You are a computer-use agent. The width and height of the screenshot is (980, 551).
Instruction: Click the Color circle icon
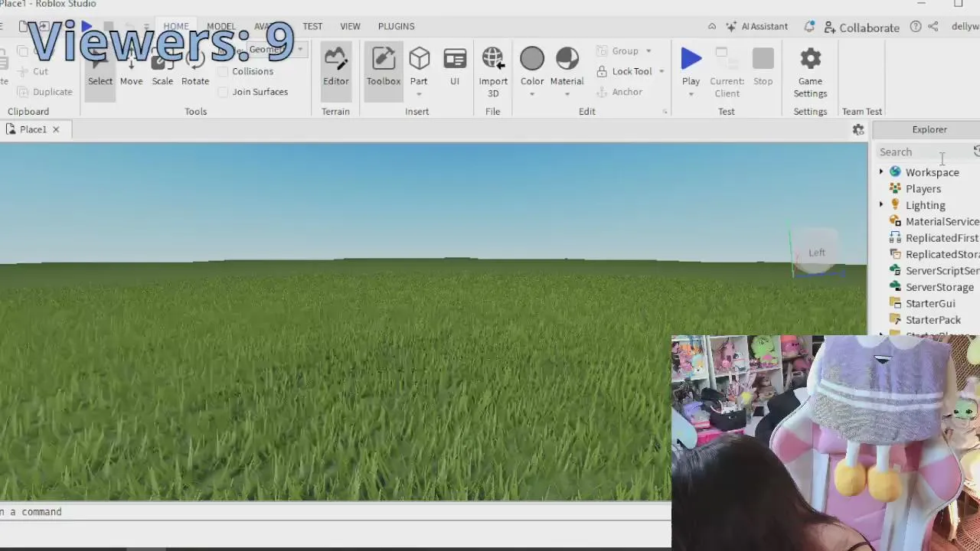click(x=532, y=59)
